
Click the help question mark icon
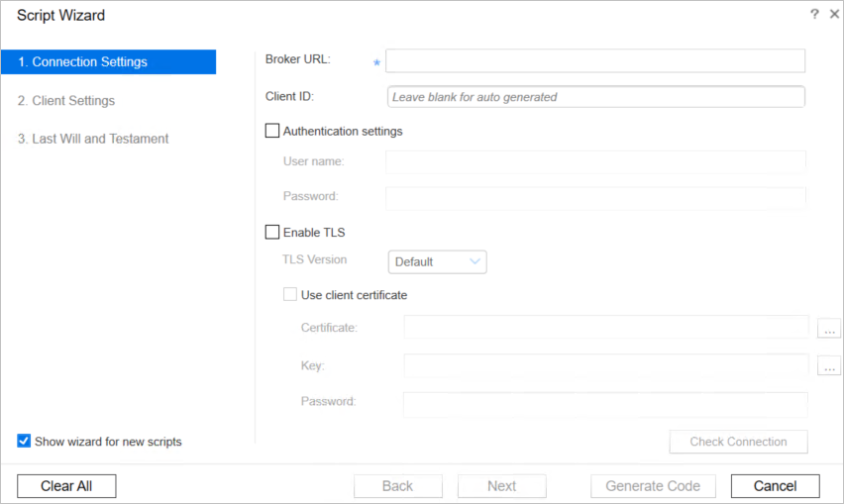(814, 14)
